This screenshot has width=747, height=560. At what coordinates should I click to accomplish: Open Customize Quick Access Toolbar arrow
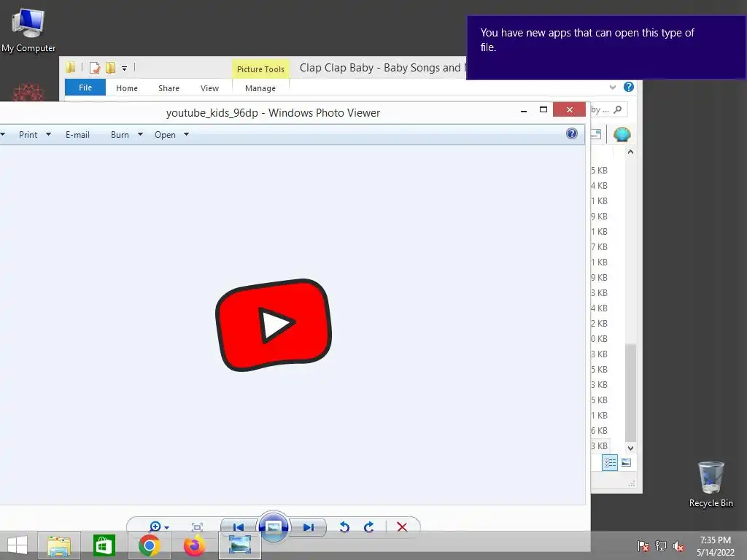point(124,68)
